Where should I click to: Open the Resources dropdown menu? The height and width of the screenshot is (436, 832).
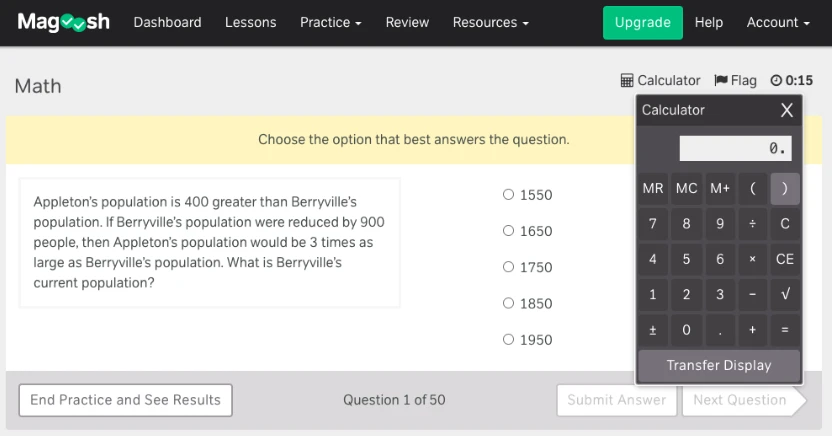coord(490,22)
